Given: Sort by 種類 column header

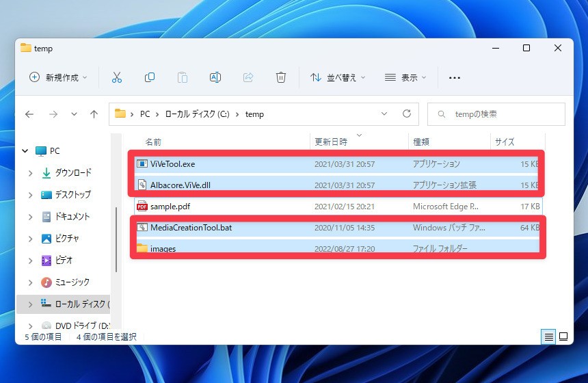Looking at the screenshot, I should click(x=421, y=142).
